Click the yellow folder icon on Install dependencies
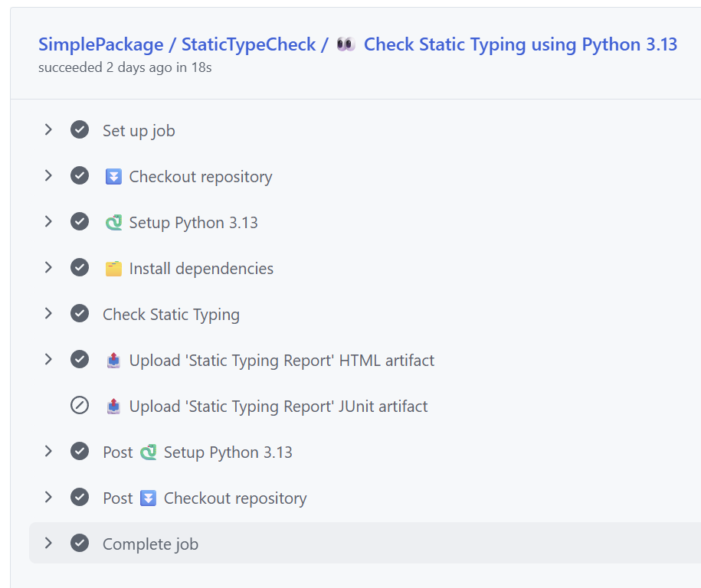This screenshot has width=701, height=588. click(x=113, y=269)
